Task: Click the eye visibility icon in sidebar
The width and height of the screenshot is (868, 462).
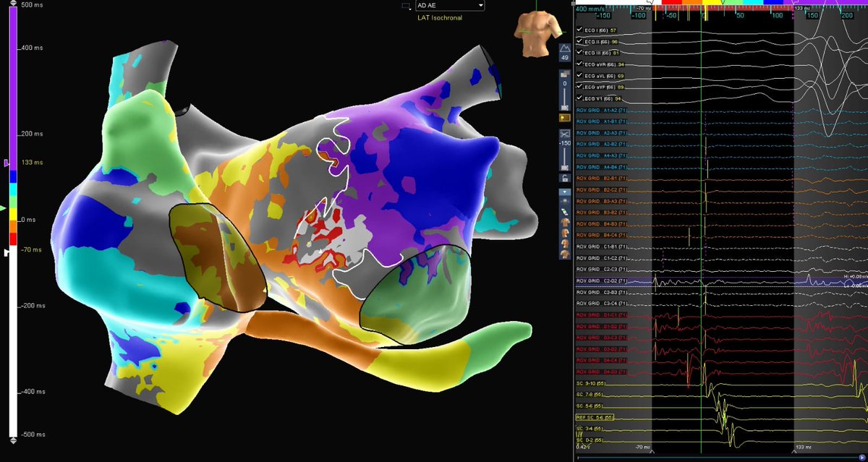Action: pos(564,201)
